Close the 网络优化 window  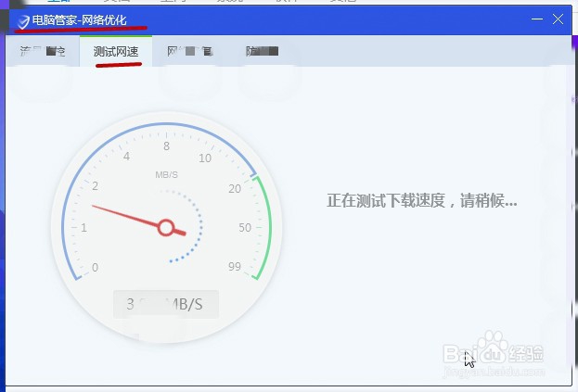coord(559,19)
